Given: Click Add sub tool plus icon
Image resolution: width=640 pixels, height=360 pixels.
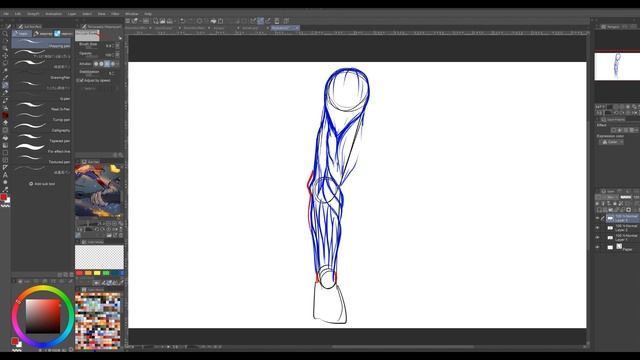Looking at the screenshot, I should tap(31, 184).
